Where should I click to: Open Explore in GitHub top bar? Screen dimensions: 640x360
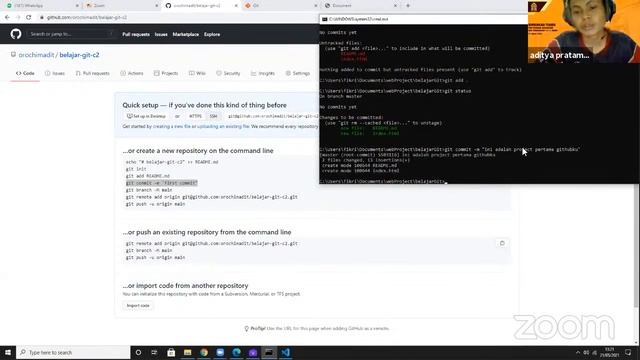pyautogui.click(x=212, y=34)
